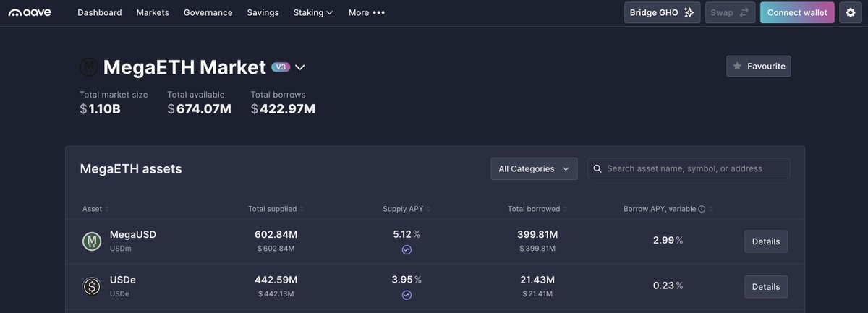Click the Connect wallet button

pyautogui.click(x=797, y=12)
